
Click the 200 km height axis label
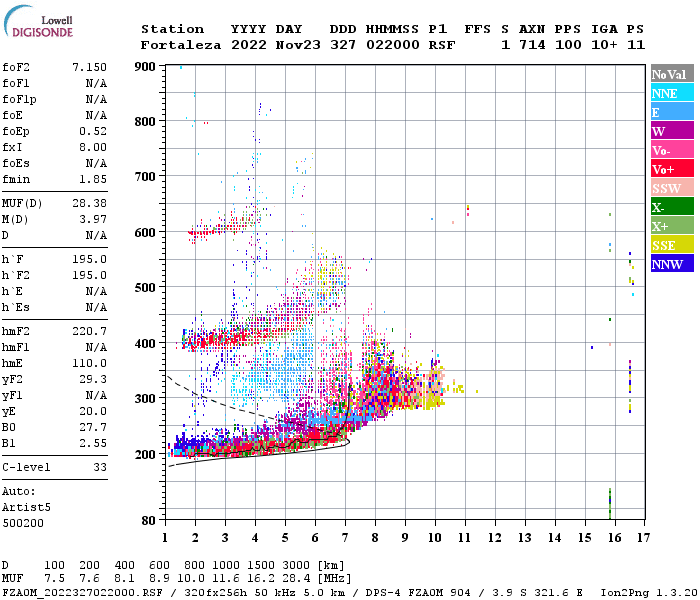point(145,454)
